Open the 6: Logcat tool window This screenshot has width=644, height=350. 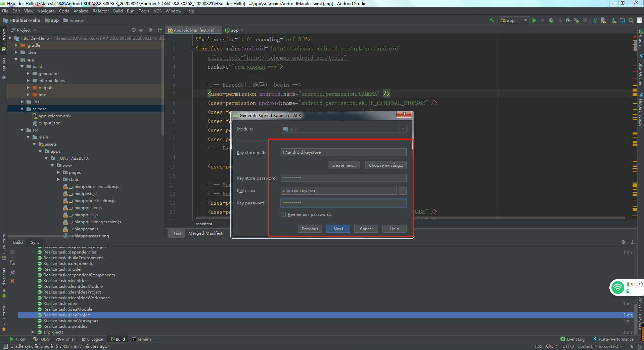(93, 339)
